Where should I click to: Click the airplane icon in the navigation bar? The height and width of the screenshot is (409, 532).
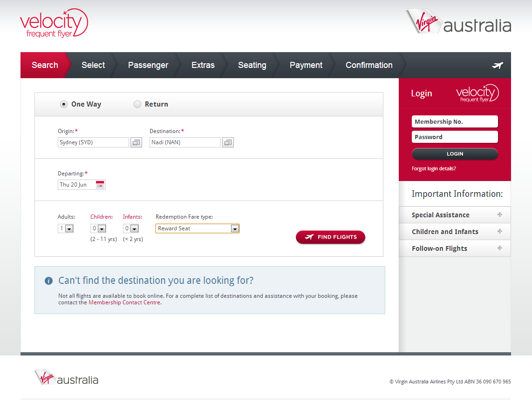pos(498,65)
